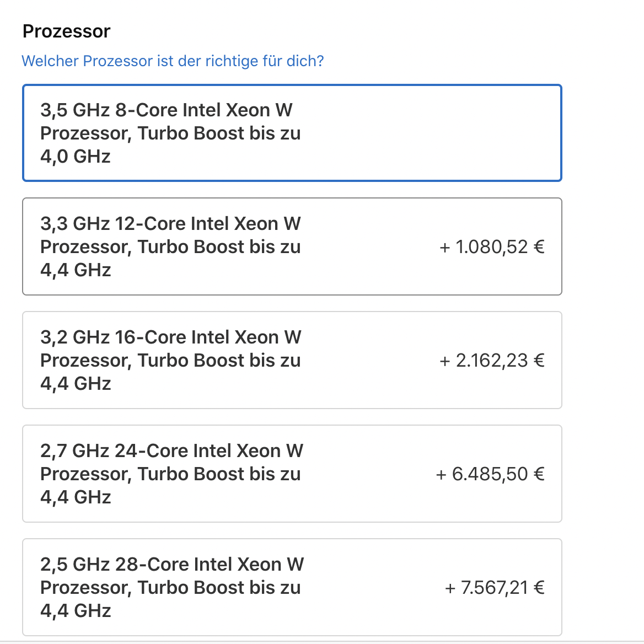Click the 'Prozessor' section heading
Screen dimensions: 644x644
pyautogui.click(x=66, y=31)
